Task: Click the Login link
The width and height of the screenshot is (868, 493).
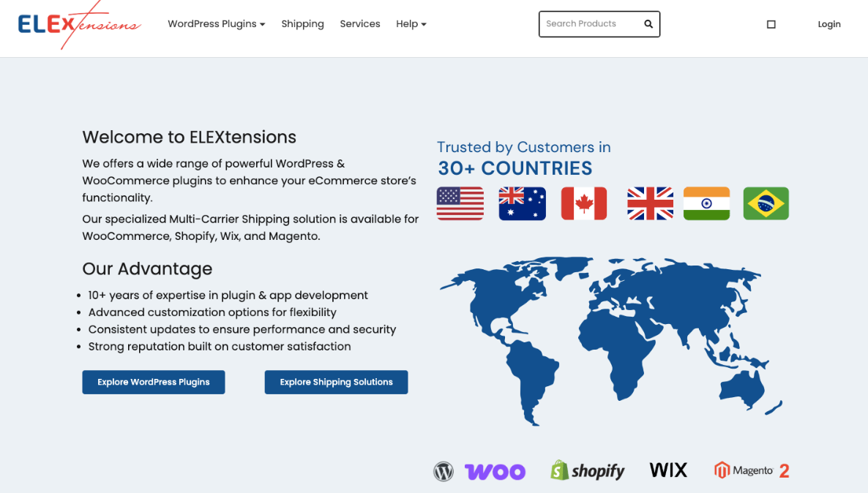Action: [x=829, y=23]
